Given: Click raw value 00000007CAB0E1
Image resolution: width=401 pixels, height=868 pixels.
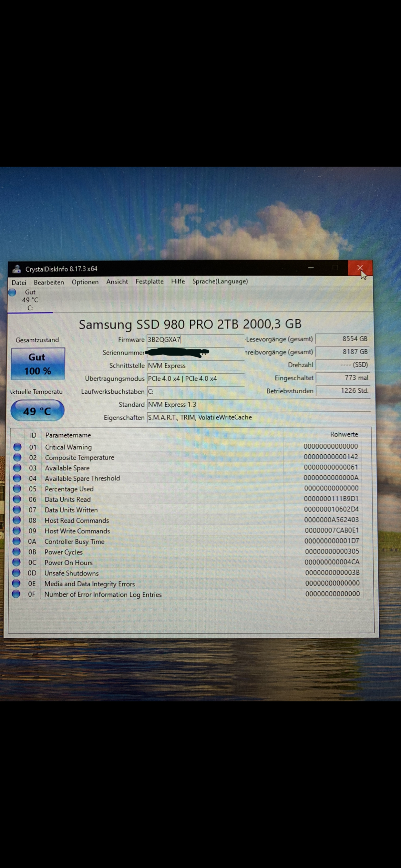Looking at the screenshot, I should point(332,530).
